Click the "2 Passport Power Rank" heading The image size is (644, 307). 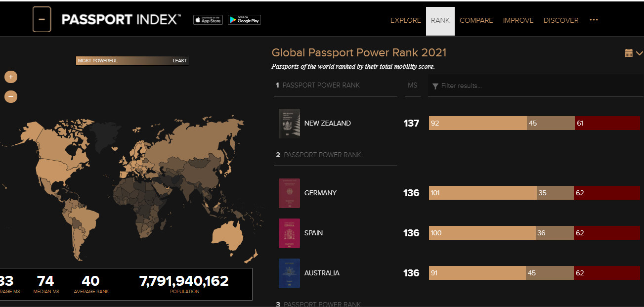coord(319,155)
